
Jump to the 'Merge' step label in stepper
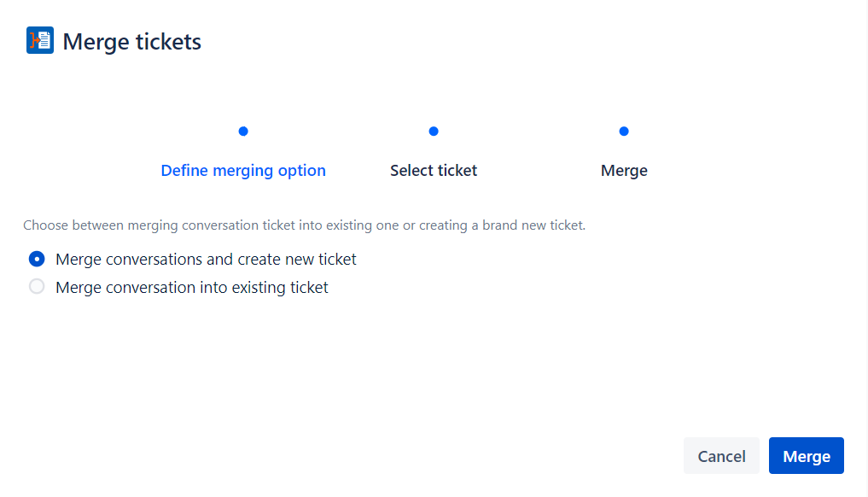624,171
